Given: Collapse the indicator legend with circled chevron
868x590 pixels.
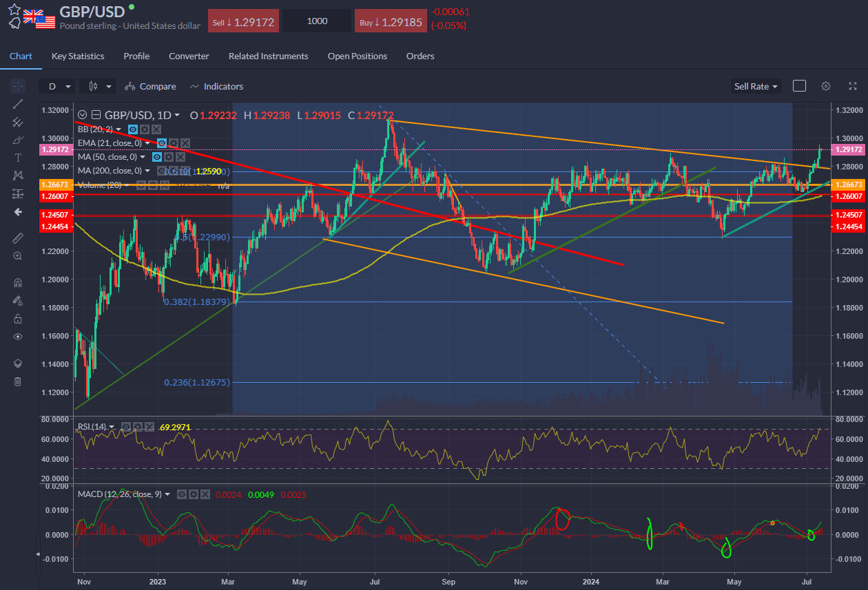Looking at the screenshot, I should click(x=83, y=115).
